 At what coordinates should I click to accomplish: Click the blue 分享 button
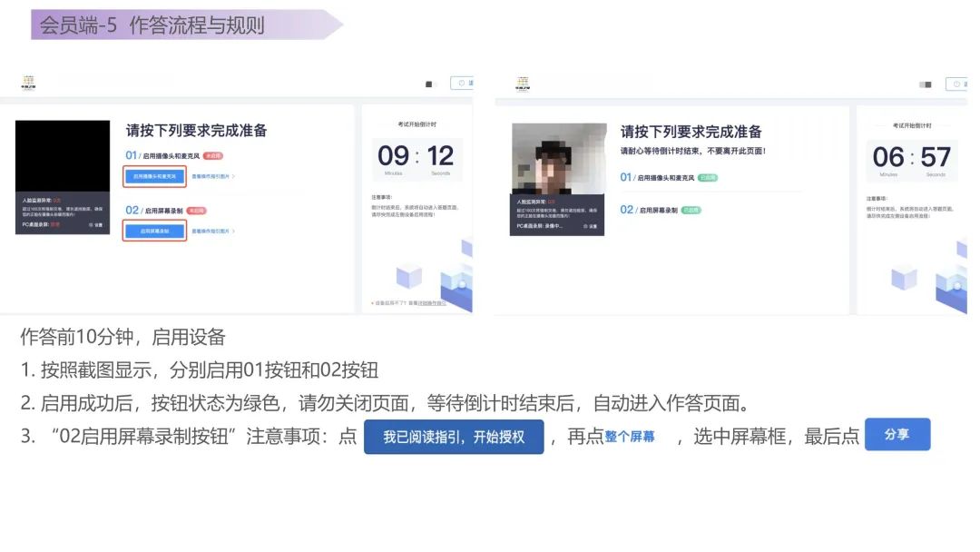897,435
